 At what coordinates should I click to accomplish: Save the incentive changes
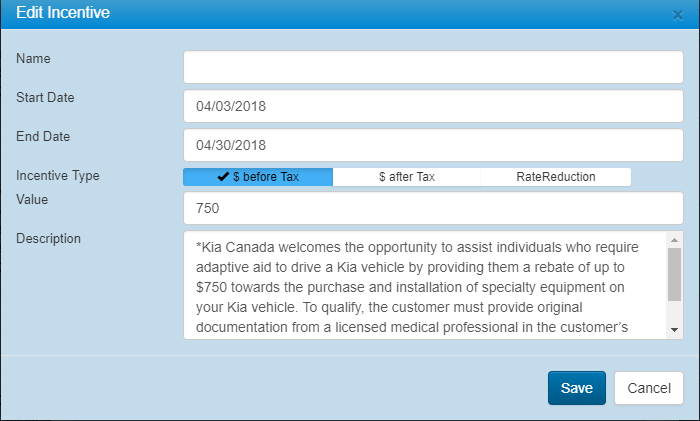click(576, 388)
